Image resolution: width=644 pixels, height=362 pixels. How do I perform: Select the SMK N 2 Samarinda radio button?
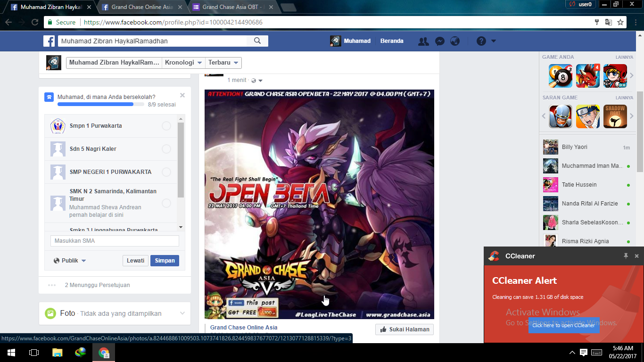(x=166, y=203)
